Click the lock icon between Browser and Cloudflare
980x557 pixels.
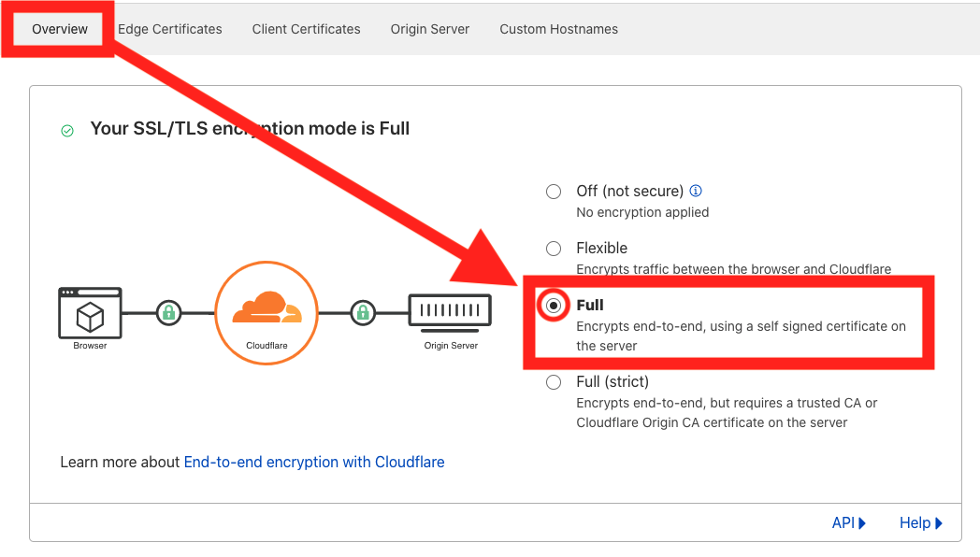[x=168, y=312]
